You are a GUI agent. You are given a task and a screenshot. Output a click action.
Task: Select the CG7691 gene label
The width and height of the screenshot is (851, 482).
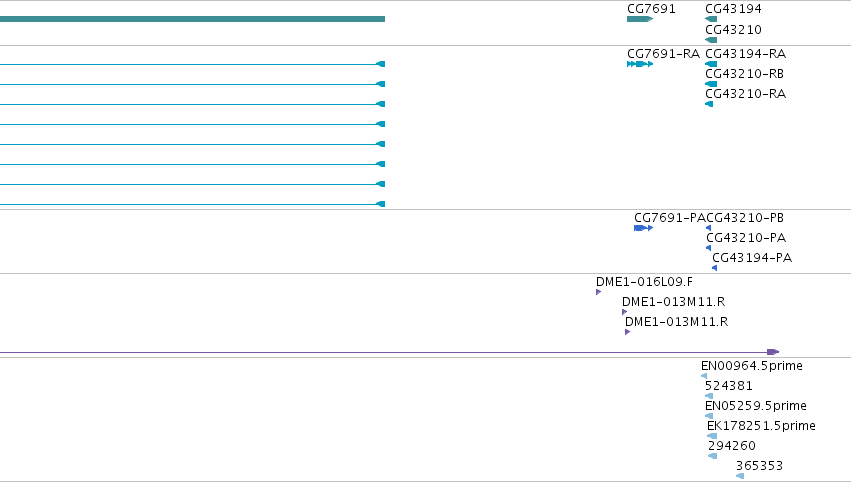tap(651, 9)
